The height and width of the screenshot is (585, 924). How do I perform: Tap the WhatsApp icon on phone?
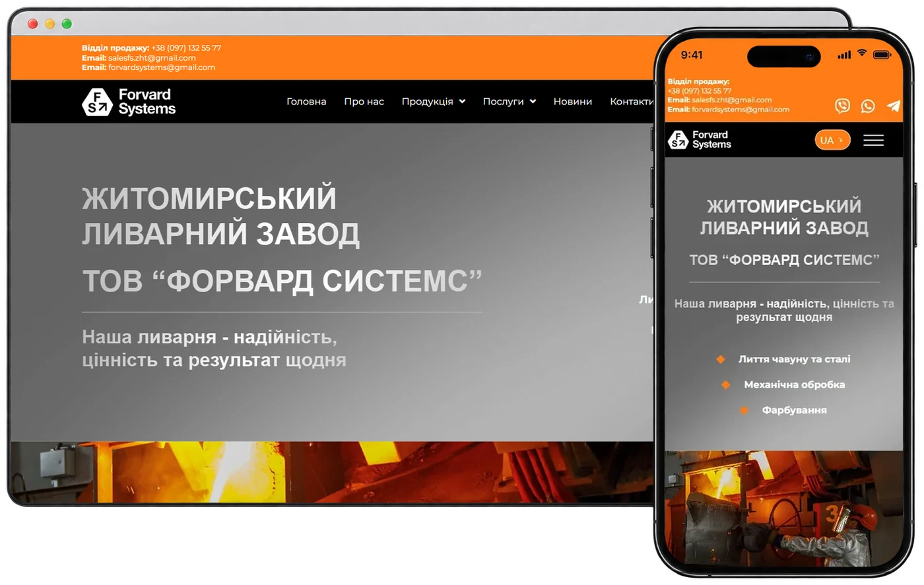[x=868, y=106]
